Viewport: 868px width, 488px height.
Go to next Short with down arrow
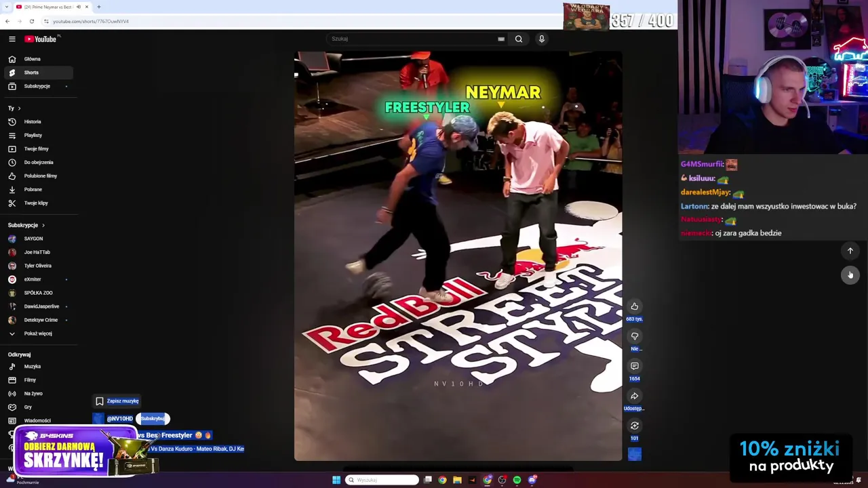pyautogui.click(x=850, y=274)
